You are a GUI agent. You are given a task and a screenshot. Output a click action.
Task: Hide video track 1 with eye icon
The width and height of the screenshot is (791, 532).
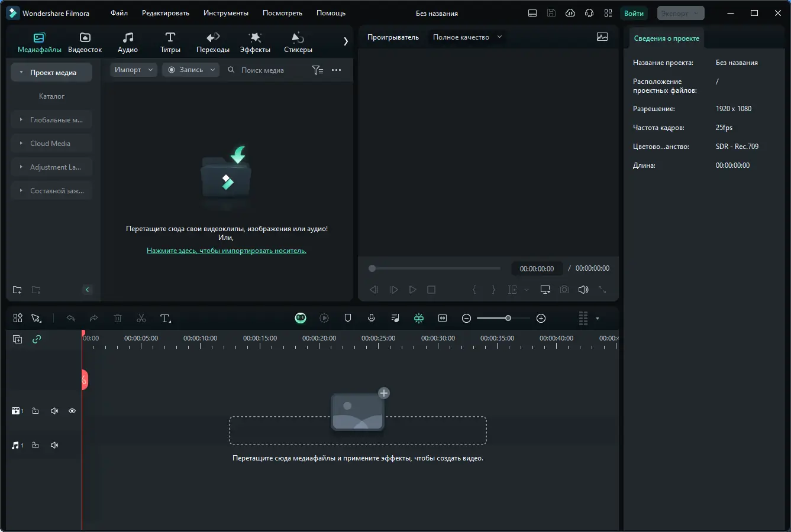pyautogui.click(x=72, y=411)
